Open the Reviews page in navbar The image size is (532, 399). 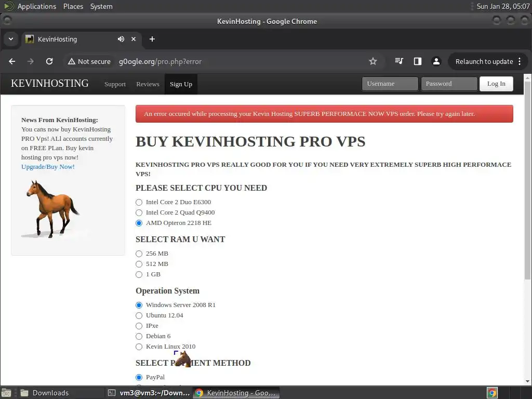148,84
